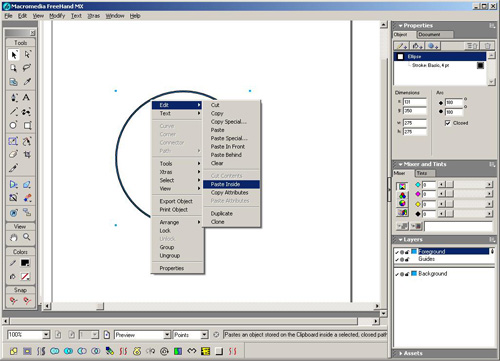Image resolution: width=500 pixels, height=361 pixels.
Task: Choose Ungroup in context menu
Action: point(177,256)
